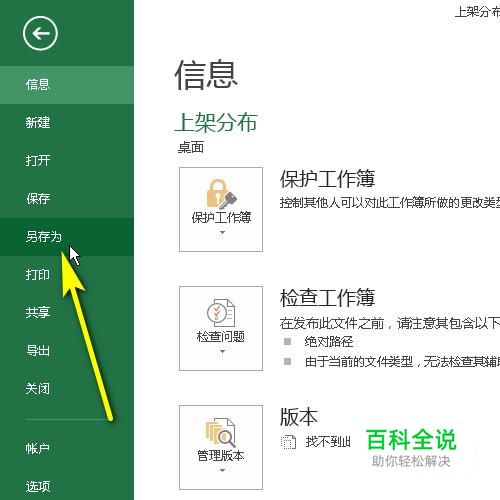Click the 桌面 location text
500x500 pixels.
click(191, 147)
